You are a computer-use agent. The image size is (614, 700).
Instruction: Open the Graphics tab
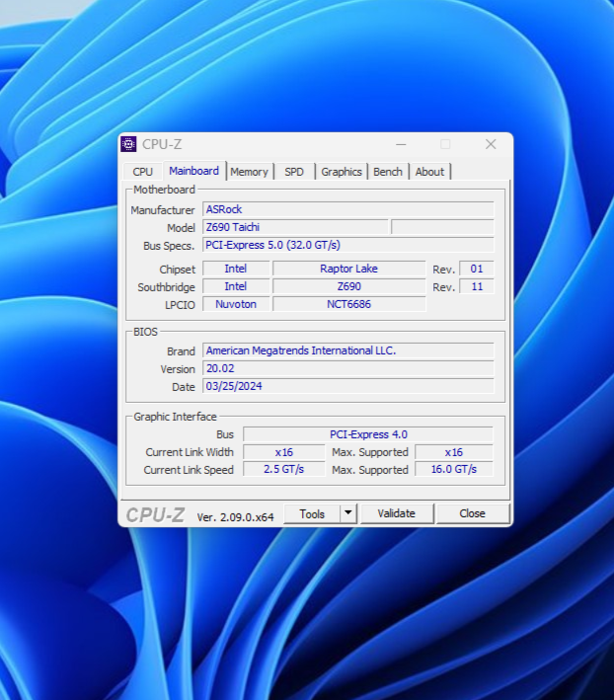pos(342,172)
